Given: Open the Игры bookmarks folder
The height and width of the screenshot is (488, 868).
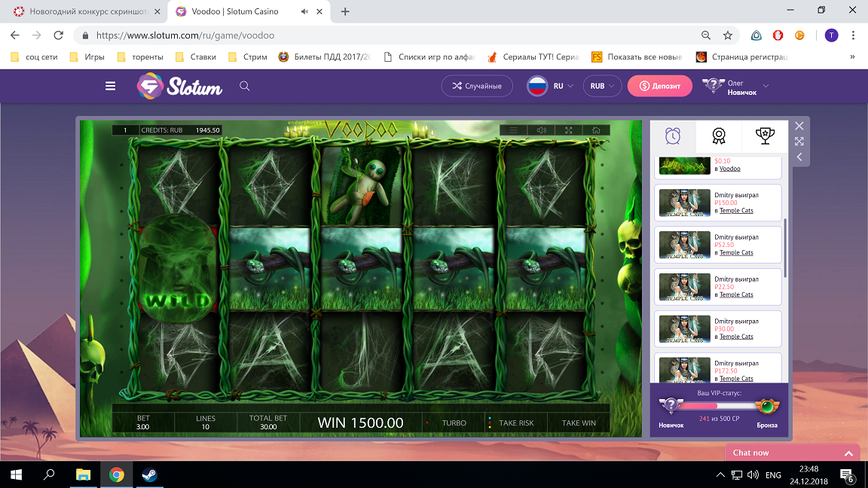Looking at the screenshot, I should pyautogui.click(x=87, y=57).
